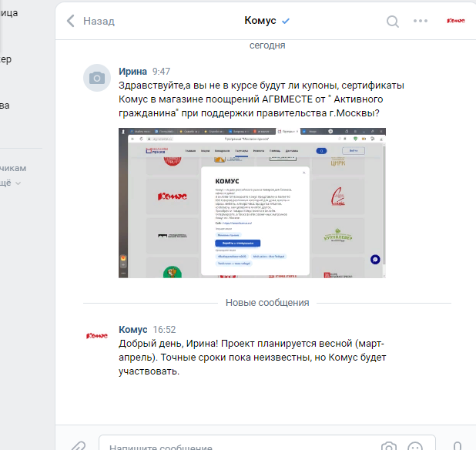Screen dimensions: 476x450
Task: Open Ирина's camera placeholder avatar
Action: point(97,78)
